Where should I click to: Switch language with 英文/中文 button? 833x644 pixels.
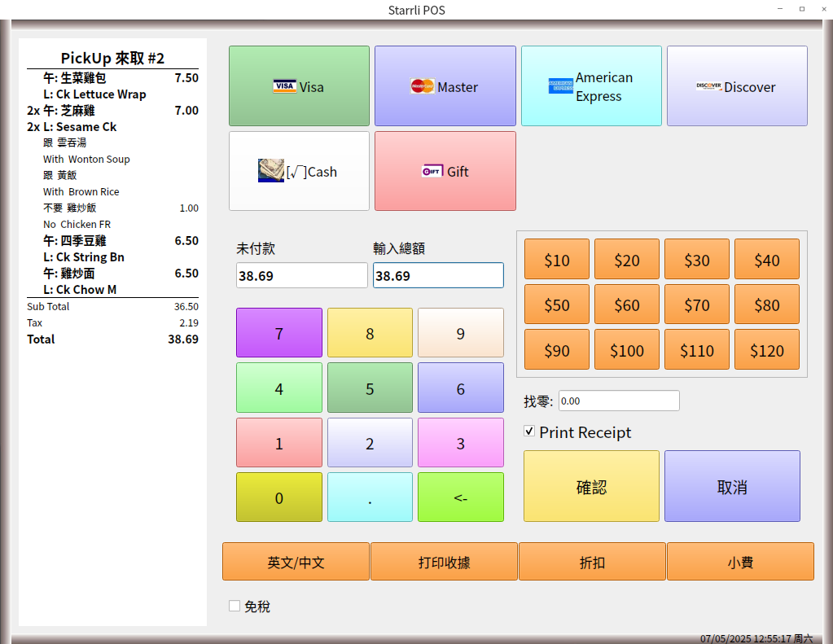(296, 562)
